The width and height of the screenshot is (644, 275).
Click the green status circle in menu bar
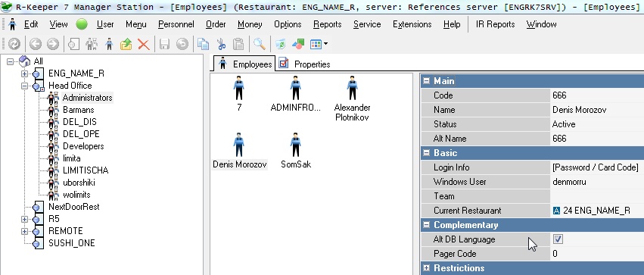[x=82, y=24]
